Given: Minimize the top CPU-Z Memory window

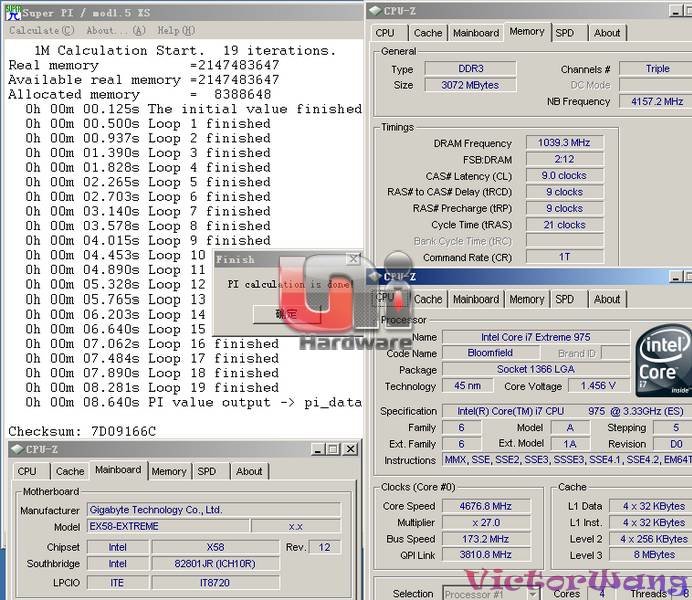Looking at the screenshot, I should [676, 11].
